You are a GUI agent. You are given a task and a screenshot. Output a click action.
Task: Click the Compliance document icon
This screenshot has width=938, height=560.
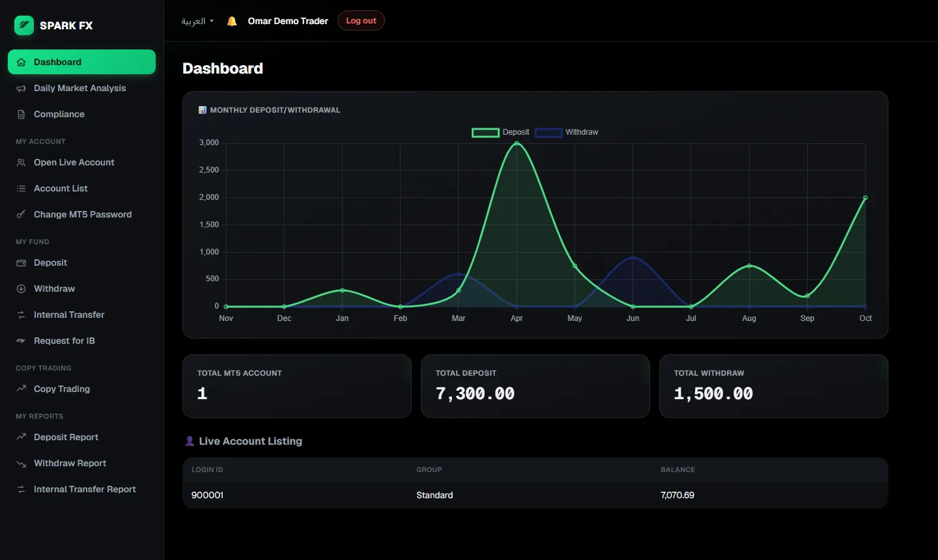pyautogui.click(x=21, y=115)
